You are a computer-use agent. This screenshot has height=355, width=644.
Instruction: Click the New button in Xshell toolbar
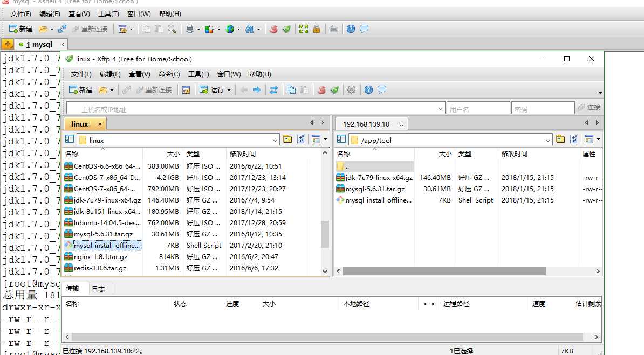click(20, 29)
